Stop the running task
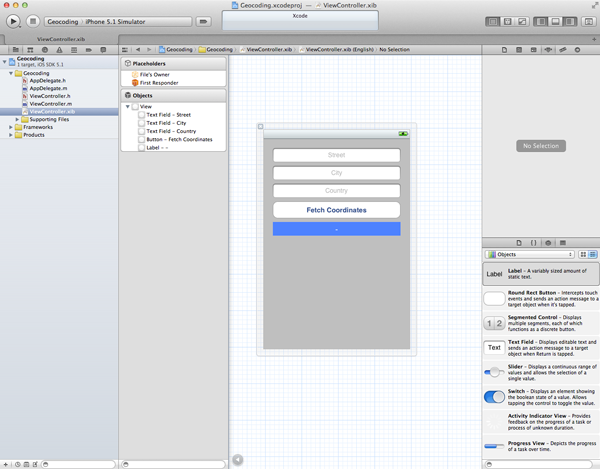 pyautogui.click(x=33, y=21)
